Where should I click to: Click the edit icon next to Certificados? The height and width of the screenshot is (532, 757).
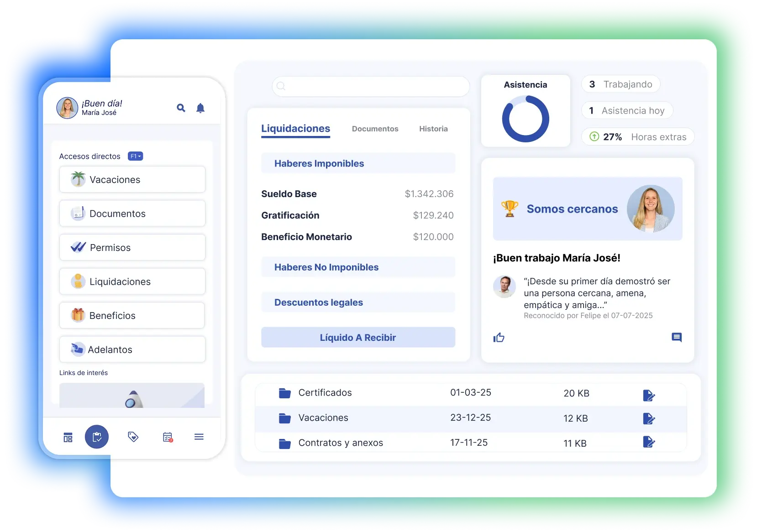click(x=650, y=395)
